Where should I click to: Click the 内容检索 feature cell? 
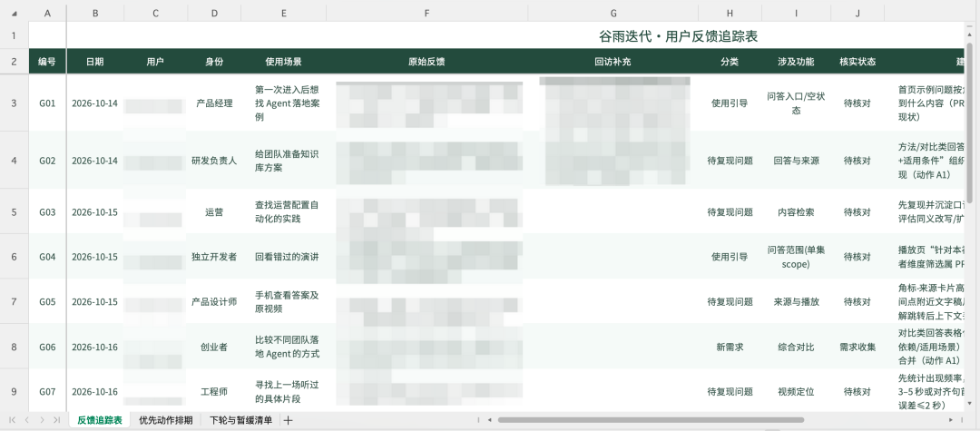click(x=797, y=211)
